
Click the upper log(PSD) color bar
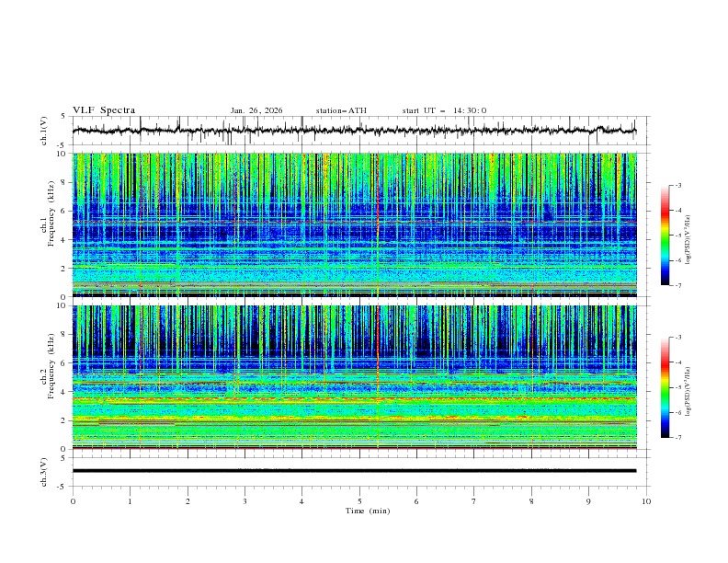[665, 235]
